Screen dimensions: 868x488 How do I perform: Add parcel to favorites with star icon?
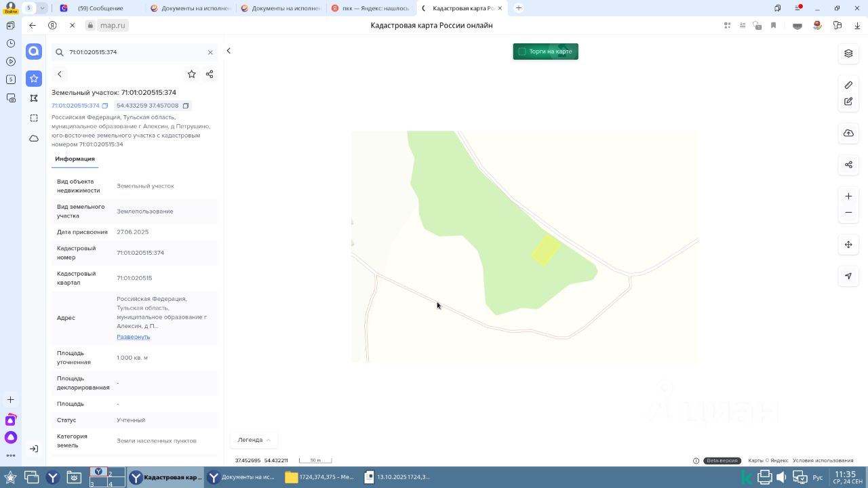[191, 74]
